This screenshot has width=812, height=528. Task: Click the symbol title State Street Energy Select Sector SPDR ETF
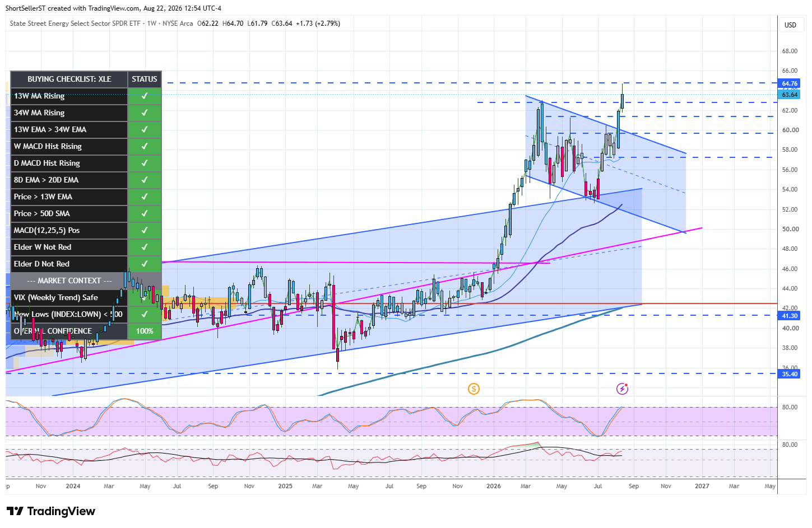pyautogui.click(x=75, y=24)
